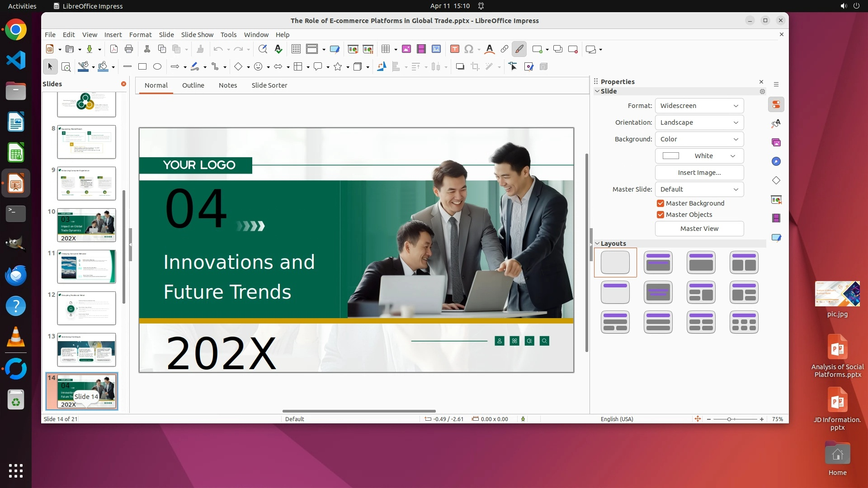Click the Print icon in toolbar

coord(129,49)
